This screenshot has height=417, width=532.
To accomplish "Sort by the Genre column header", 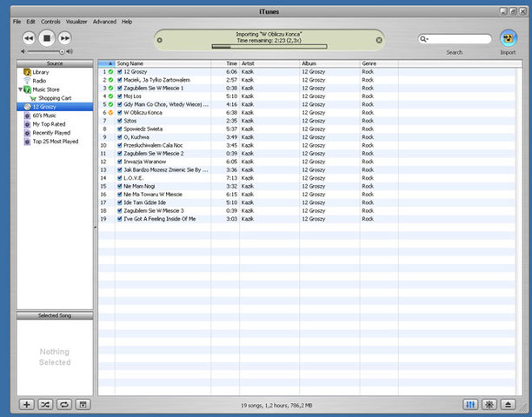I will point(379,63).
